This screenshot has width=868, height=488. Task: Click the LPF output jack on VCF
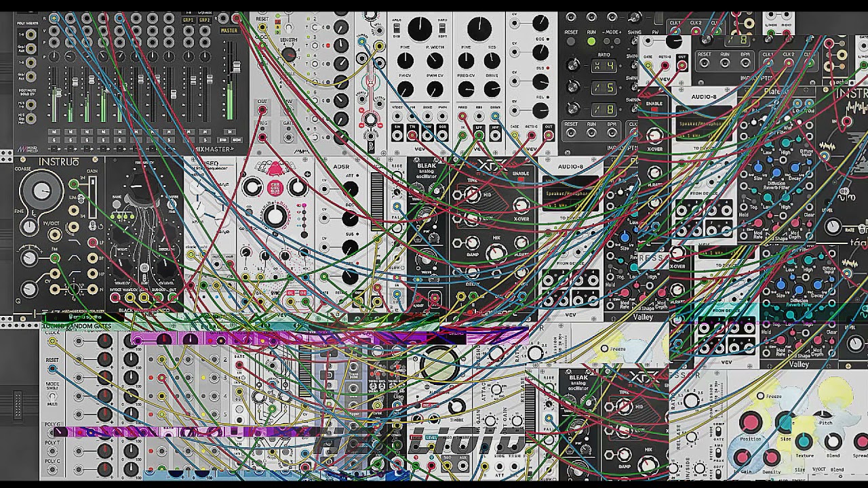(479, 135)
